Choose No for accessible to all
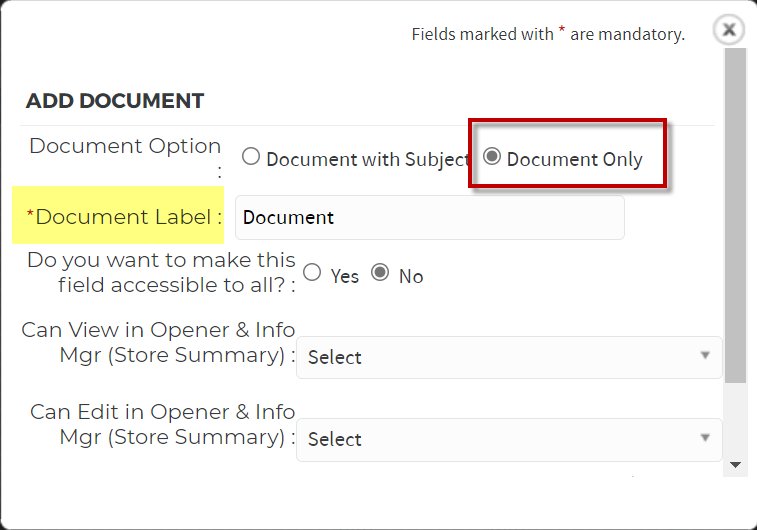This screenshot has width=757, height=530. coord(380,272)
